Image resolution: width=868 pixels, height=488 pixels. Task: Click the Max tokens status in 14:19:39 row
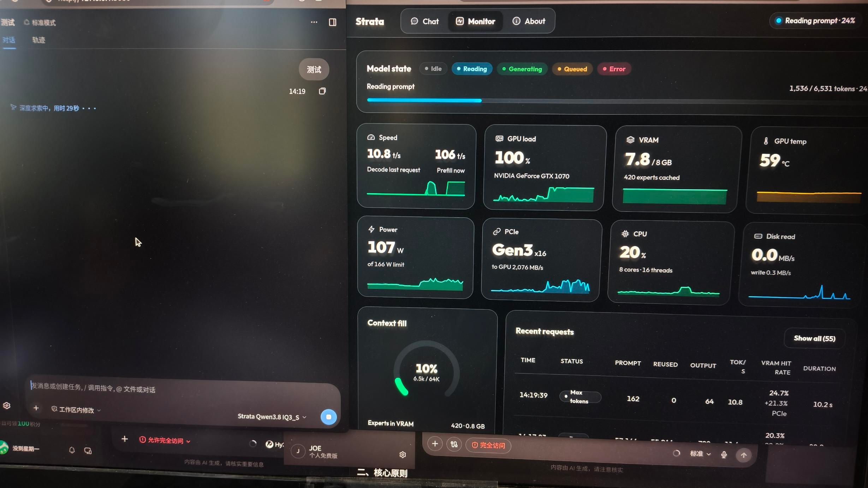(x=579, y=397)
